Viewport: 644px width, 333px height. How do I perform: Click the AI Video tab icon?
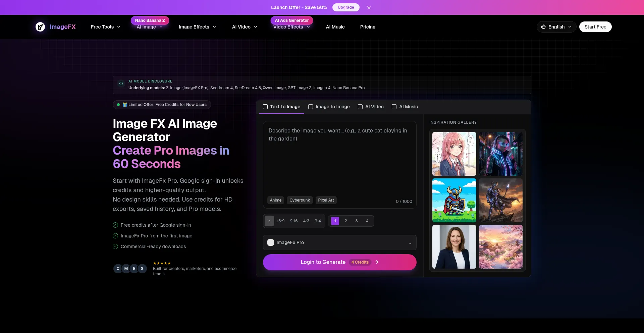[360, 107]
